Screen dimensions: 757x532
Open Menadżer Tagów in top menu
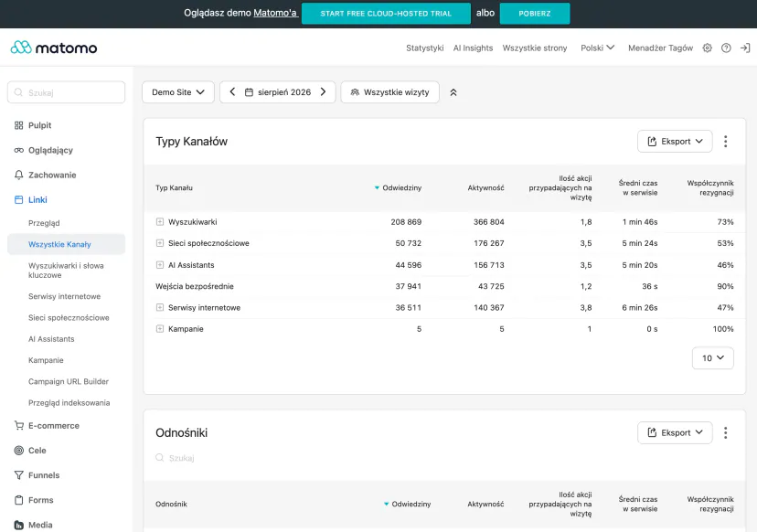tap(660, 48)
